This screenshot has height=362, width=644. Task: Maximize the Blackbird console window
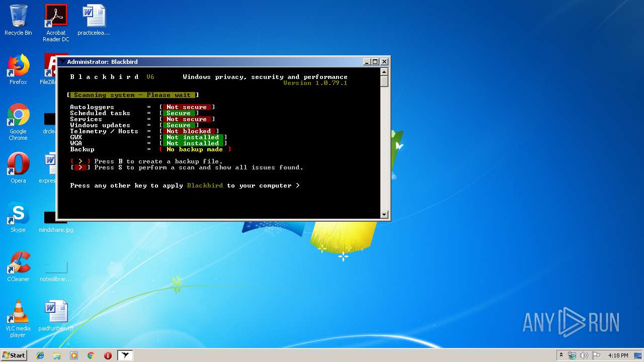pyautogui.click(x=375, y=62)
